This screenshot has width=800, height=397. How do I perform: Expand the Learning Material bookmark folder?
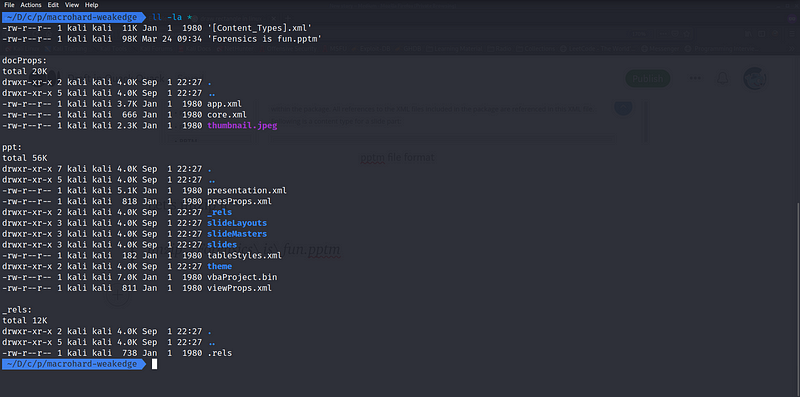pyautogui.click(x=454, y=49)
